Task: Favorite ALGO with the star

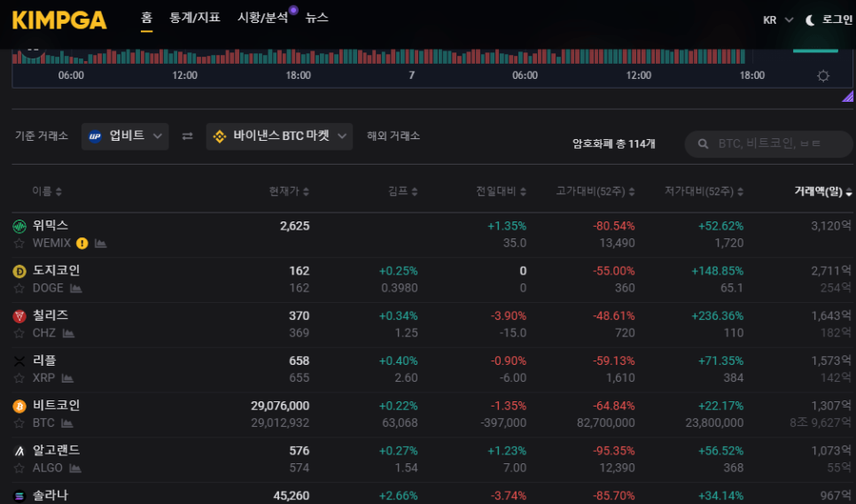Action: pos(19,468)
